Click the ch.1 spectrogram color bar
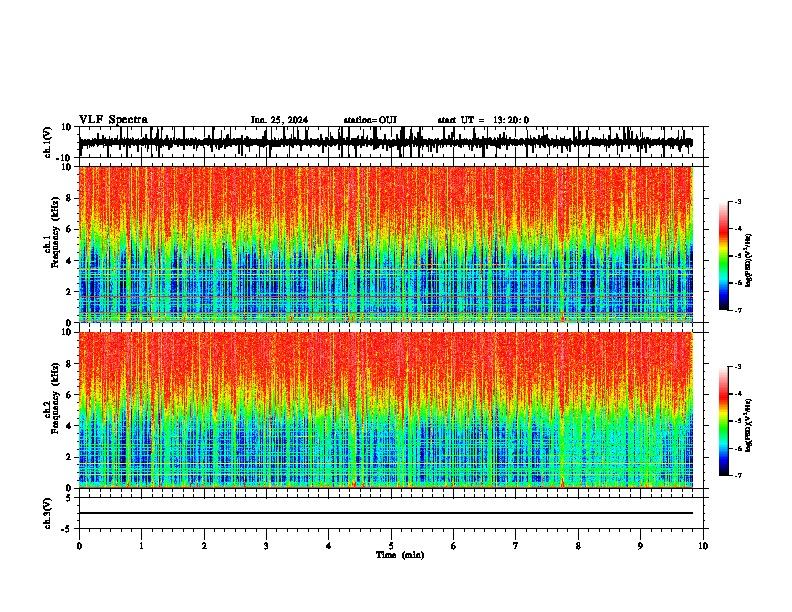The image size is (792, 612). [724, 256]
